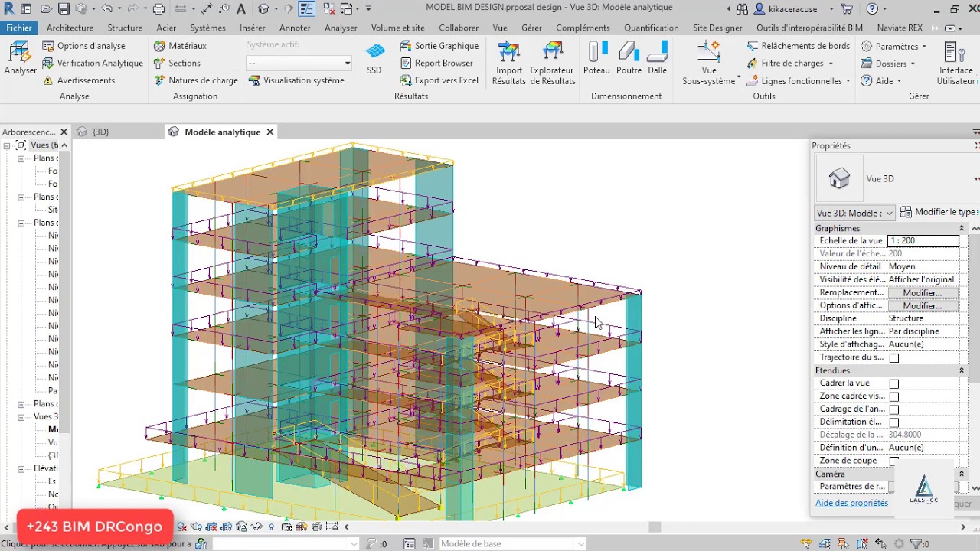980x551 pixels.
Task: Switch to Quantification ribbon tab
Action: (x=652, y=28)
